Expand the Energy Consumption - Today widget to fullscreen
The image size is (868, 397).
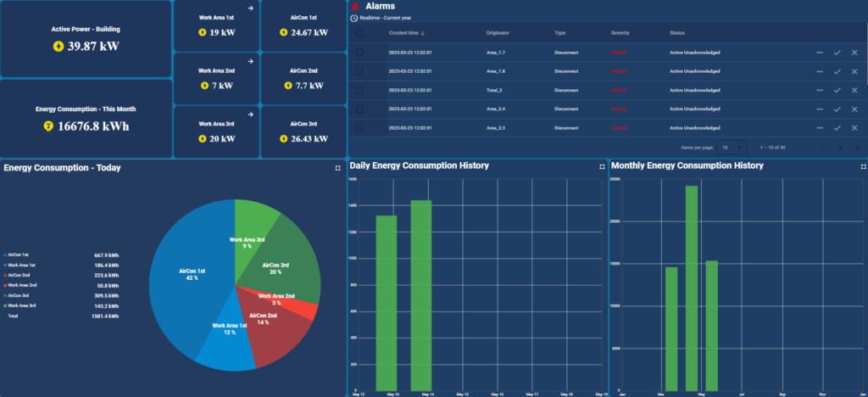click(337, 168)
